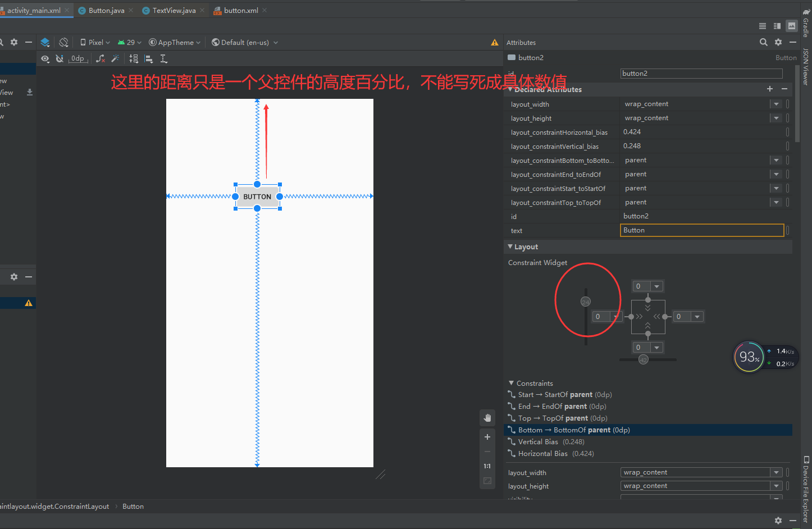The width and height of the screenshot is (812, 529).
Task: Select Bottom → BottomOf parent constraint
Action: pos(649,430)
